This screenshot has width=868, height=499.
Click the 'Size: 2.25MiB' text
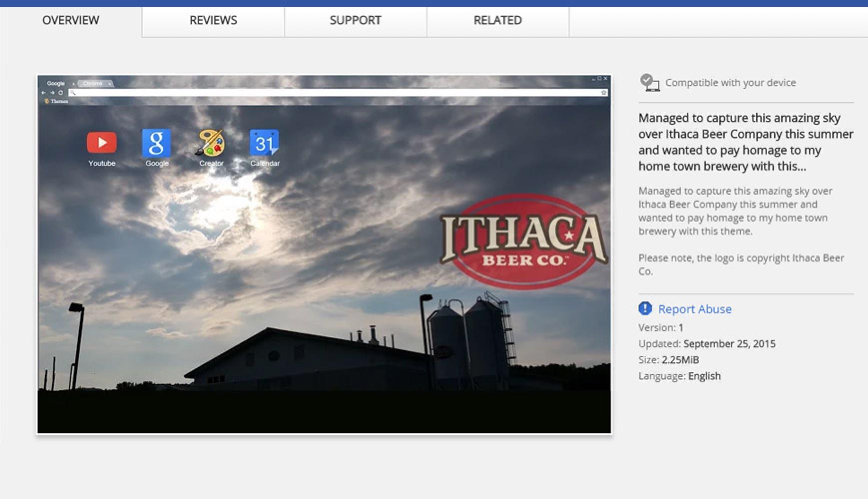click(669, 360)
